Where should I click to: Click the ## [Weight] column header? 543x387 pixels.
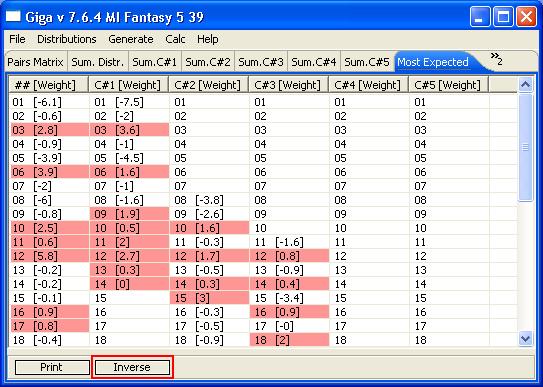tap(48, 85)
